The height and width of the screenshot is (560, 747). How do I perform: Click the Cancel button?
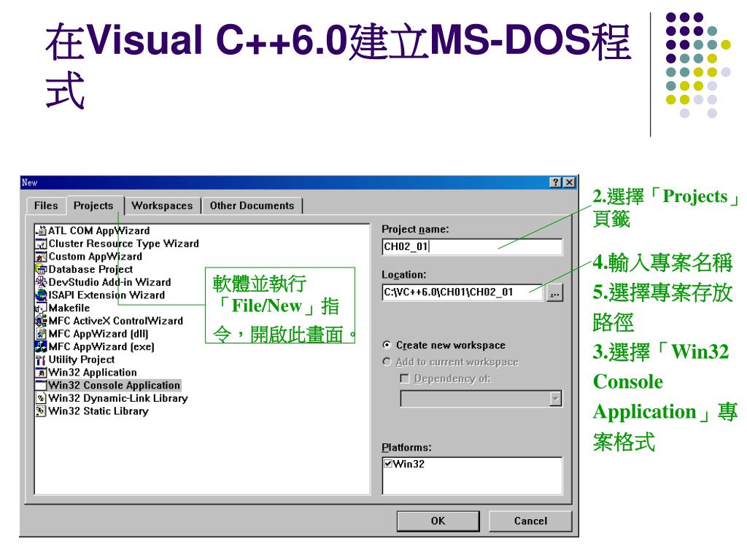point(530,521)
